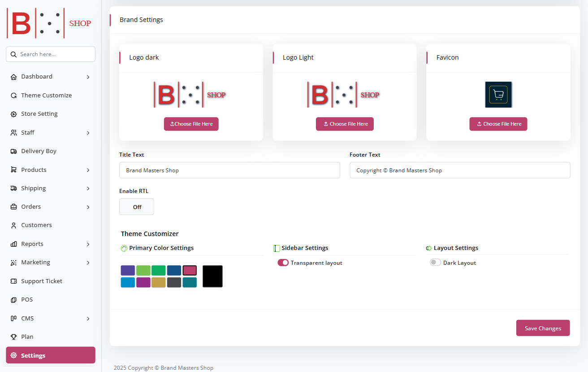Image resolution: width=588 pixels, height=372 pixels.
Task: Enable the Dark Layout switch
Action: pos(435,263)
